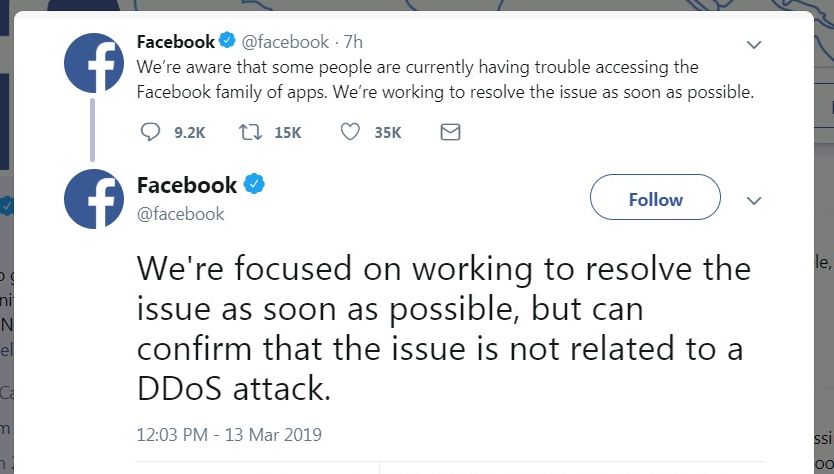The width and height of the screenshot is (834, 474).
Task: Follow the Facebook account
Action: [655, 199]
